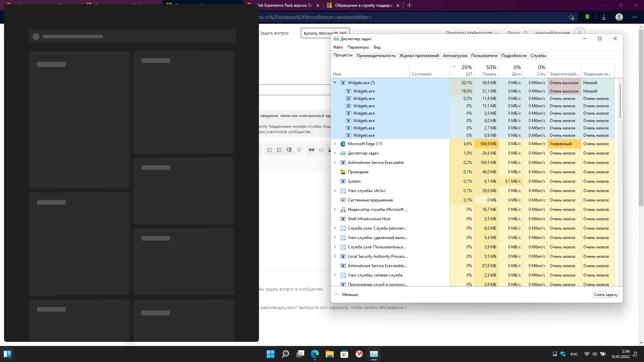Collapse details with the Меньше chevron
The width and height of the screenshot is (644, 362).
click(337, 295)
